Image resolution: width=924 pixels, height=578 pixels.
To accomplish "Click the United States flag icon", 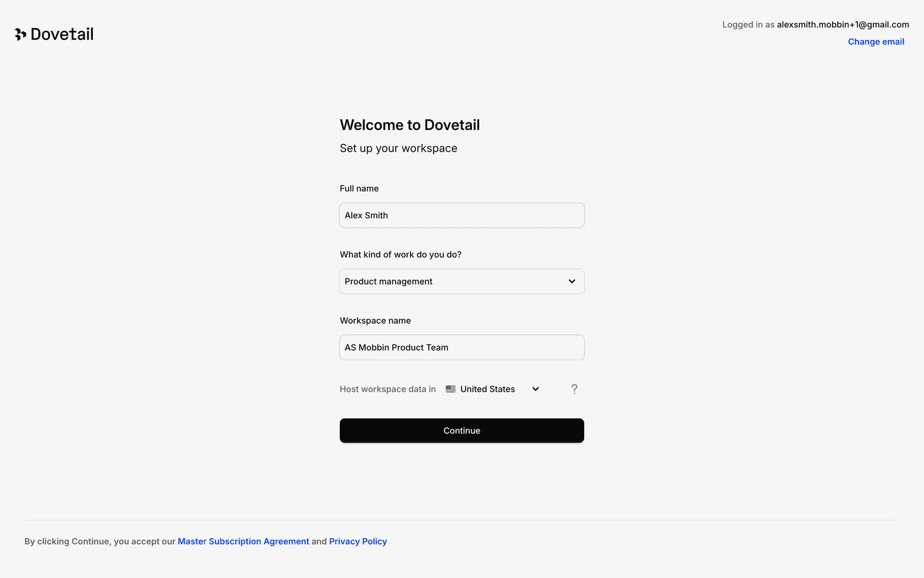I will tap(450, 389).
